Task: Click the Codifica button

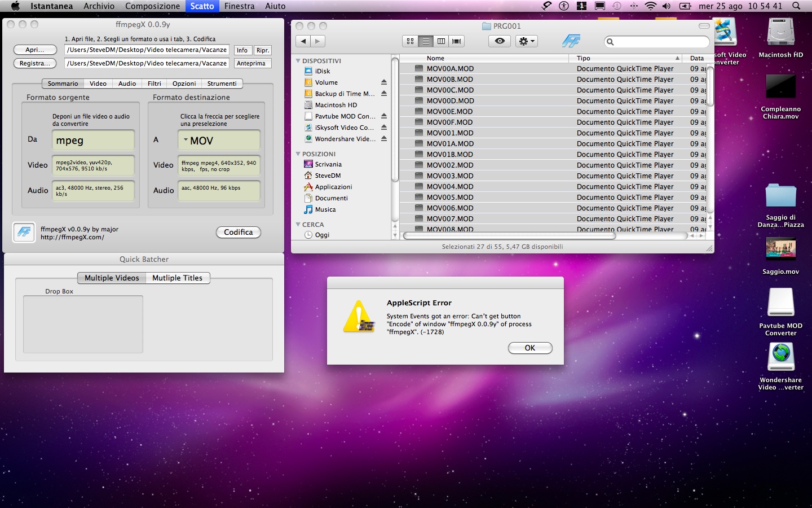Action: (239, 232)
